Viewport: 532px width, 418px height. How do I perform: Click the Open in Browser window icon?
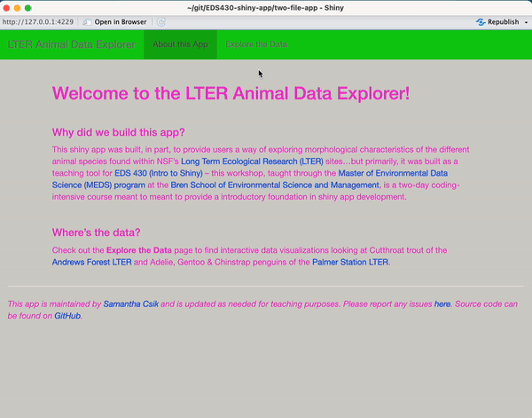click(87, 22)
